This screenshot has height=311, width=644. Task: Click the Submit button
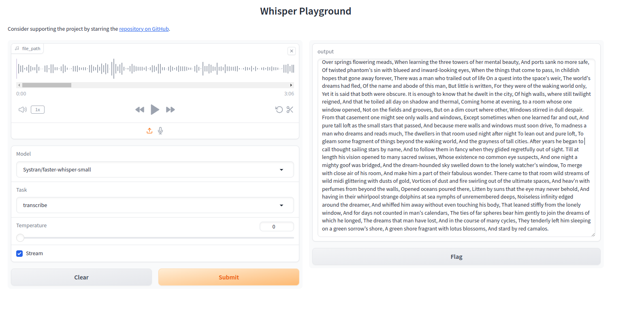[229, 277]
